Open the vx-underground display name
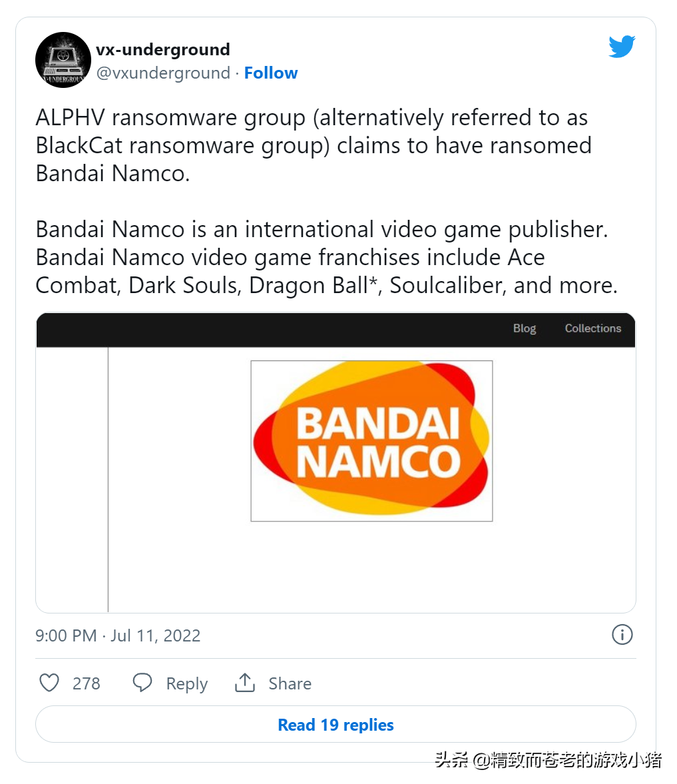Image resolution: width=677 pixels, height=784 pixels. (163, 50)
